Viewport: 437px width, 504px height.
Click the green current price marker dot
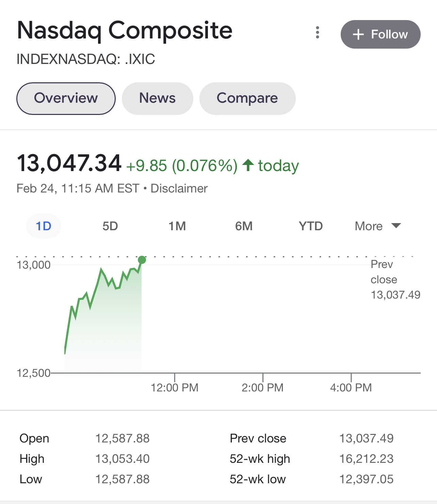click(x=142, y=260)
